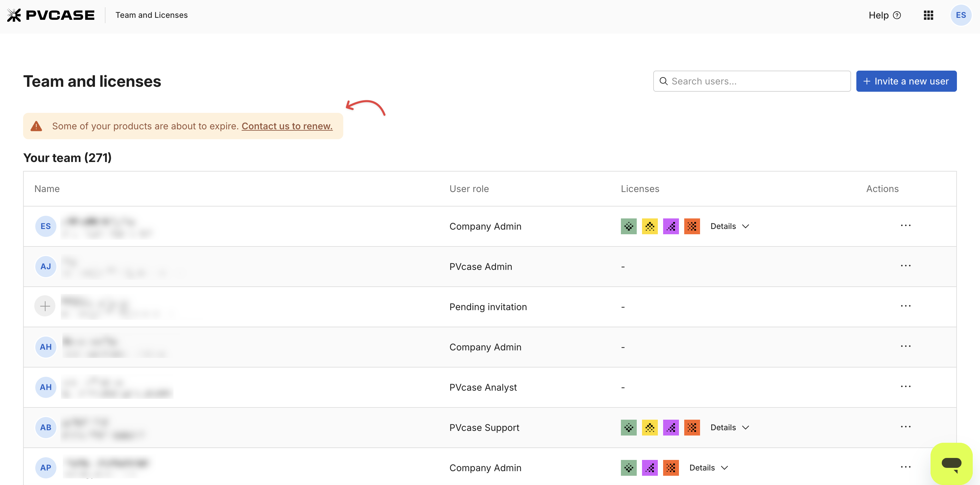Open actions menu for AJ PVcase Admin row
The height and width of the screenshot is (485, 980).
coord(905,266)
